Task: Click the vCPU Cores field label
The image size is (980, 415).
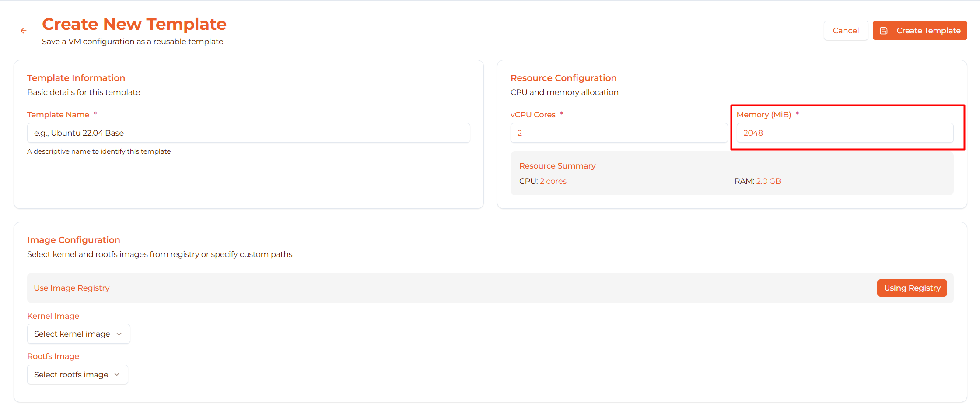Action: pyautogui.click(x=533, y=115)
